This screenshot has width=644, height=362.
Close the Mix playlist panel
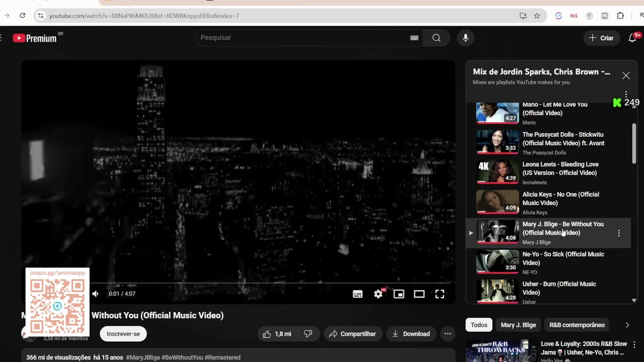click(626, 75)
